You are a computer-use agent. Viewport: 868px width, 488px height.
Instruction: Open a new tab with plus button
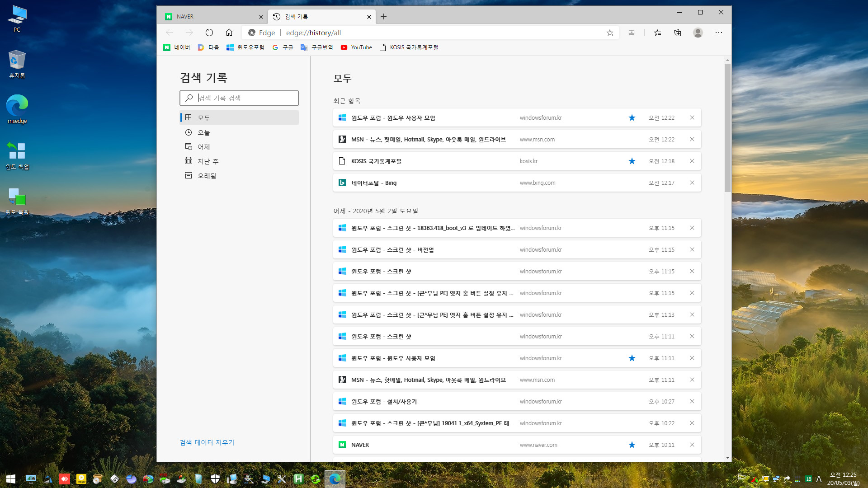point(383,17)
